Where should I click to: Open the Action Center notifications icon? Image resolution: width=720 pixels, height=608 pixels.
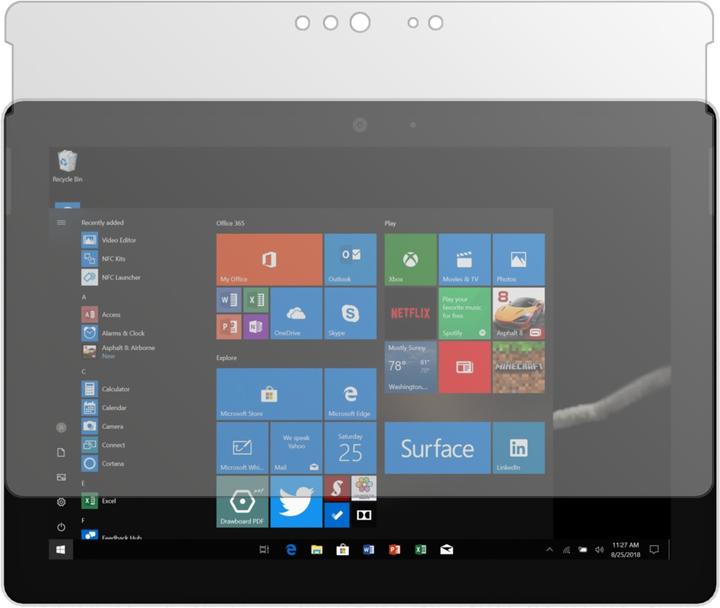654,550
